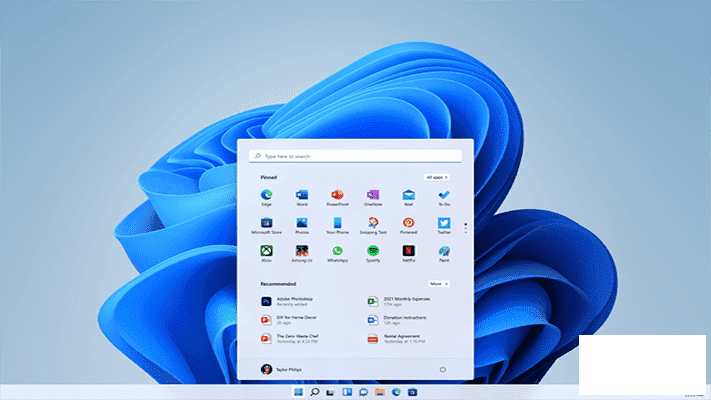Viewport: 711px width, 400px height.
Task: Launch Word from pinned apps
Action: coord(302,197)
